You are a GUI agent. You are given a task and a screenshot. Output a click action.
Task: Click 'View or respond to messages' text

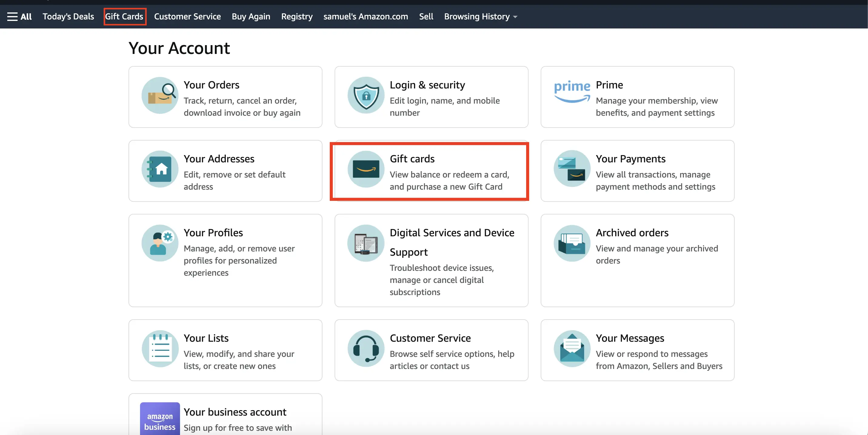tap(659, 360)
